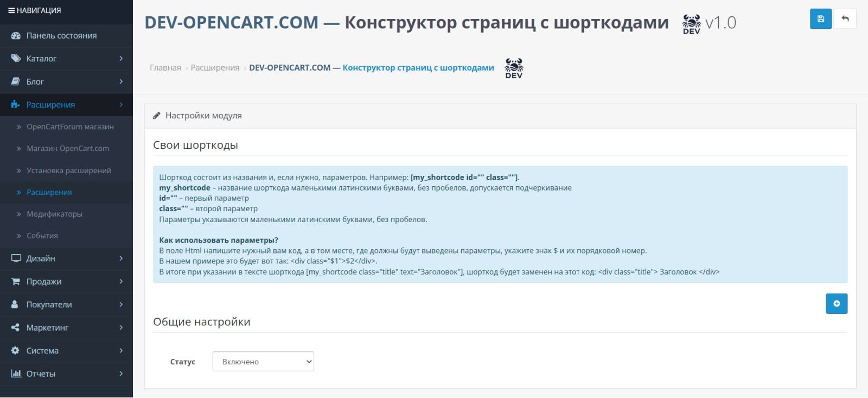Screen dimensions: 868x398
Task: Expand the Отчеты menu chevron
Action: click(121, 374)
